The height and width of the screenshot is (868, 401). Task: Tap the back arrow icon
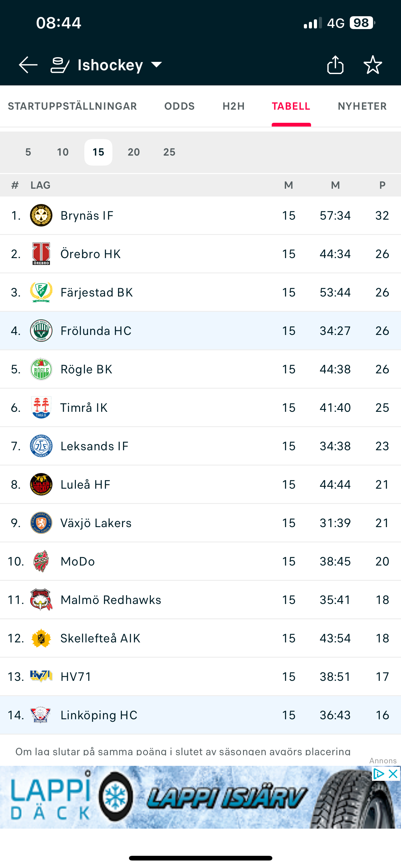coord(28,65)
